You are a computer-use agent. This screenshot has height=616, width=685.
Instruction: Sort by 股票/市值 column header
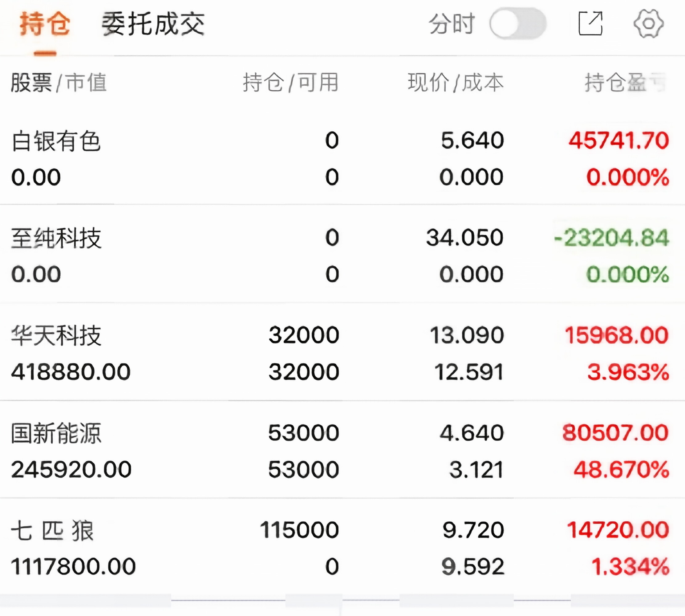(59, 83)
